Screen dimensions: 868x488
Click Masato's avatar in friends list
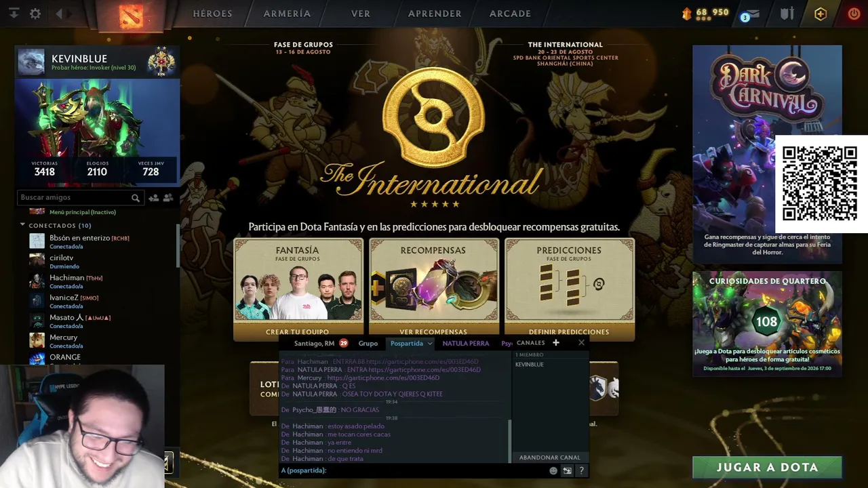[37, 321]
